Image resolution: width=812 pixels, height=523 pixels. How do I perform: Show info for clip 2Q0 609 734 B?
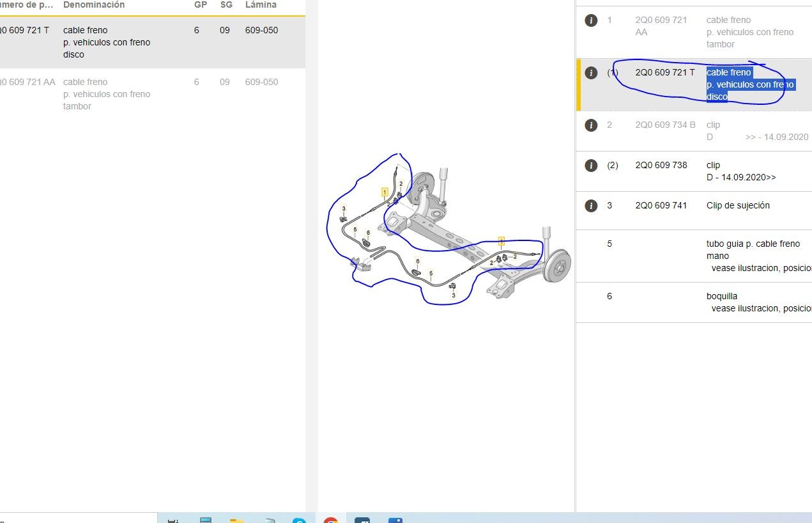pos(591,125)
